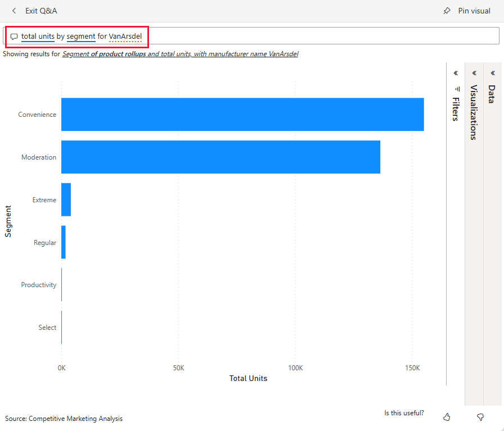Click the Productivity axis label

(39, 285)
